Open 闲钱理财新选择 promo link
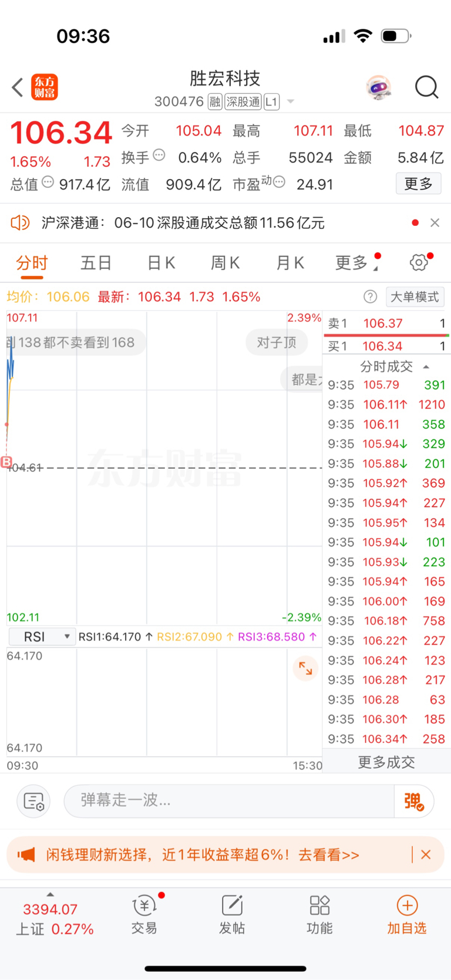This screenshot has height=980, width=451. coord(203,855)
